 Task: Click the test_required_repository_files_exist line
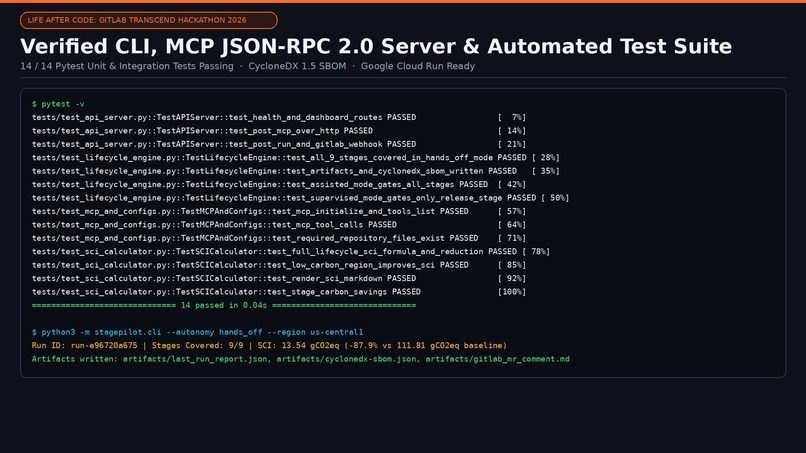pos(279,238)
